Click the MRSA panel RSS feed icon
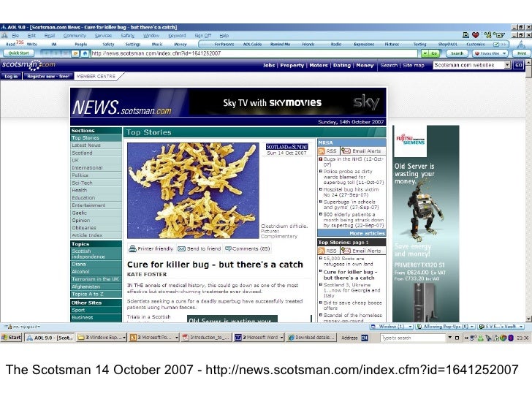Viewport: 532px width, 399px height. (322, 151)
